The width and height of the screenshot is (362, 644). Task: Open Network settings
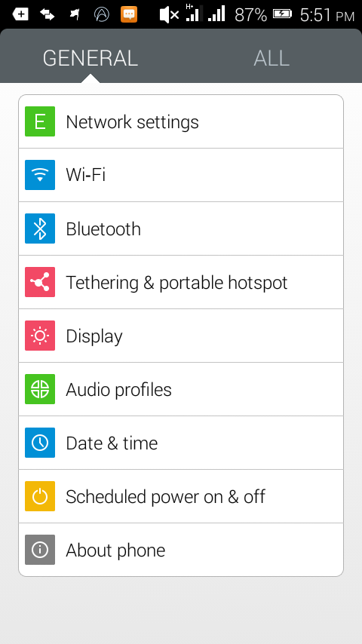pyautogui.click(x=181, y=121)
